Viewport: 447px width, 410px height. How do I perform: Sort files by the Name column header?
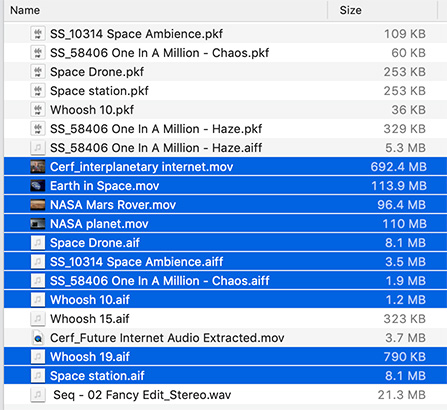25,10
